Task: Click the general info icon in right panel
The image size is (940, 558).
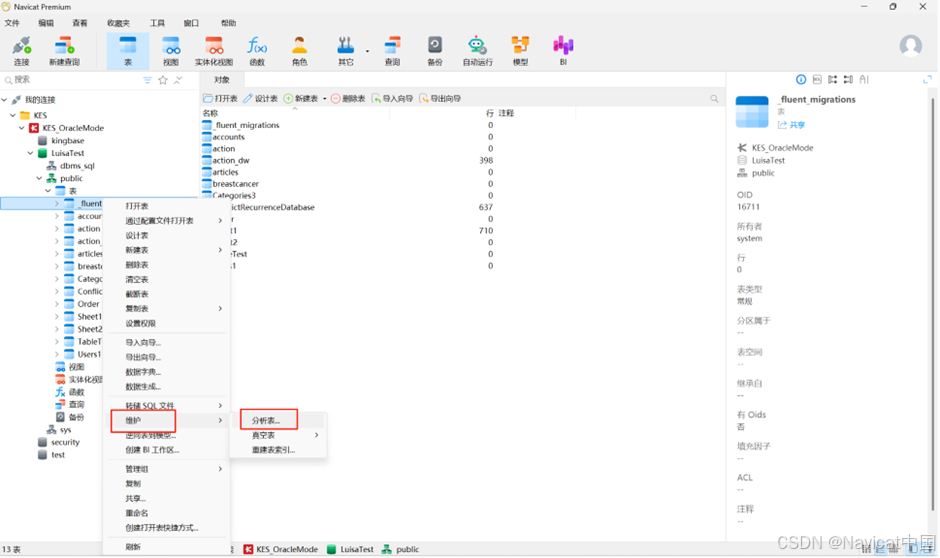Action: point(801,79)
